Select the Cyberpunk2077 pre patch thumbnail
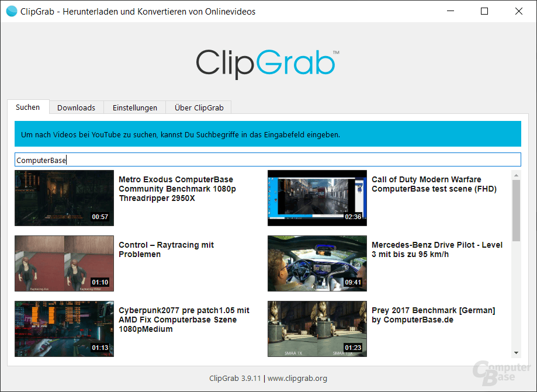537x392 pixels. (64, 329)
